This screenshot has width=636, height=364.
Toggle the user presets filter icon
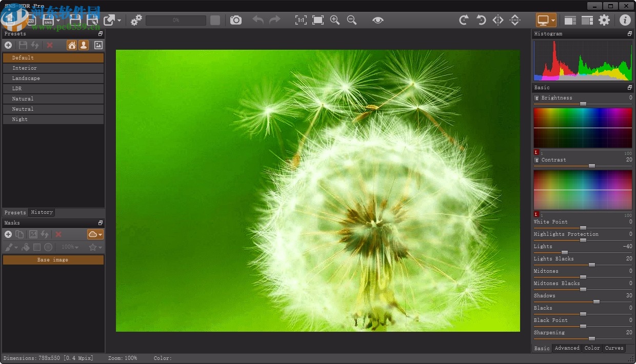pos(84,45)
